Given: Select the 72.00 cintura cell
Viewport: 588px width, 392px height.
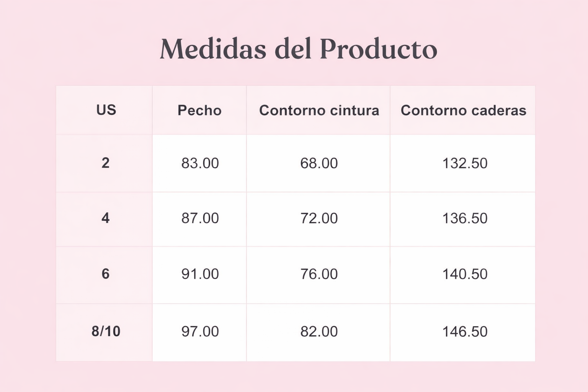Looking at the screenshot, I should click(319, 218).
